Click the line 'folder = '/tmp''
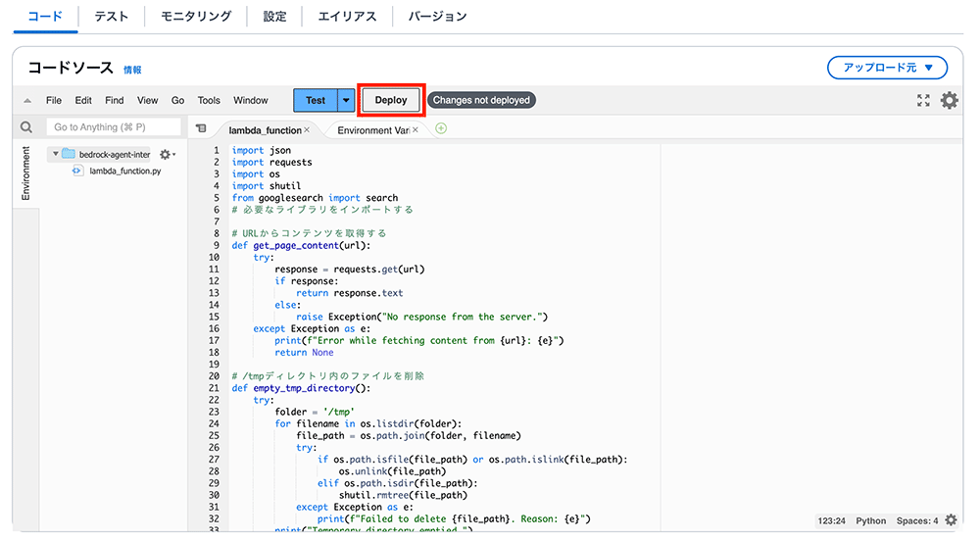The image size is (980, 541). point(315,412)
